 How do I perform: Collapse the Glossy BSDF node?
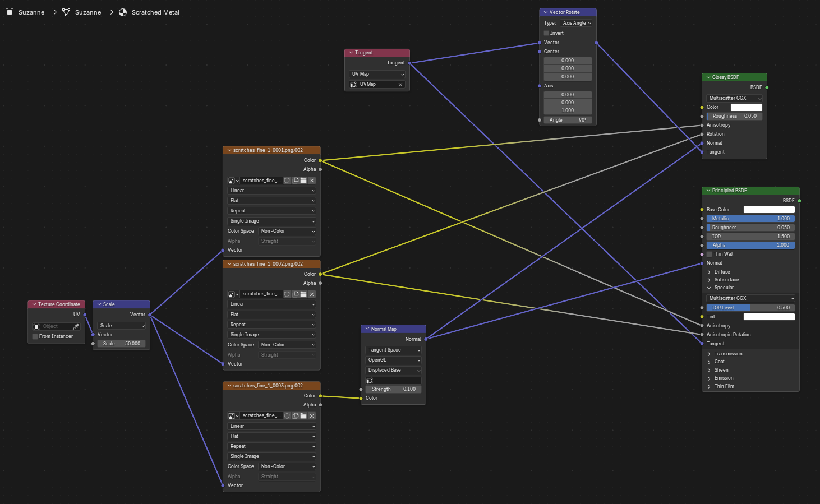click(708, 77)
